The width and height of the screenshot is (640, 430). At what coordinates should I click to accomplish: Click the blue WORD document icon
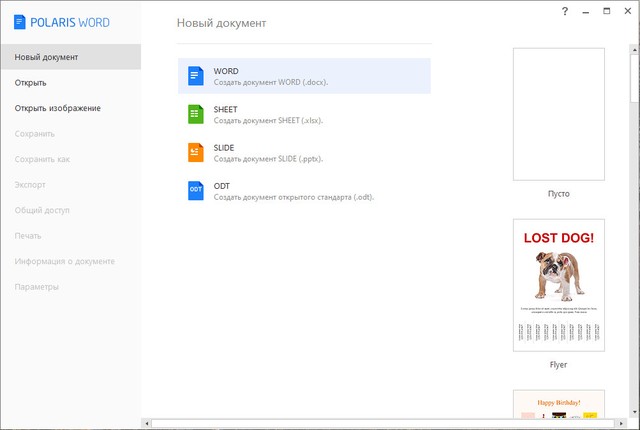point(195,76)
